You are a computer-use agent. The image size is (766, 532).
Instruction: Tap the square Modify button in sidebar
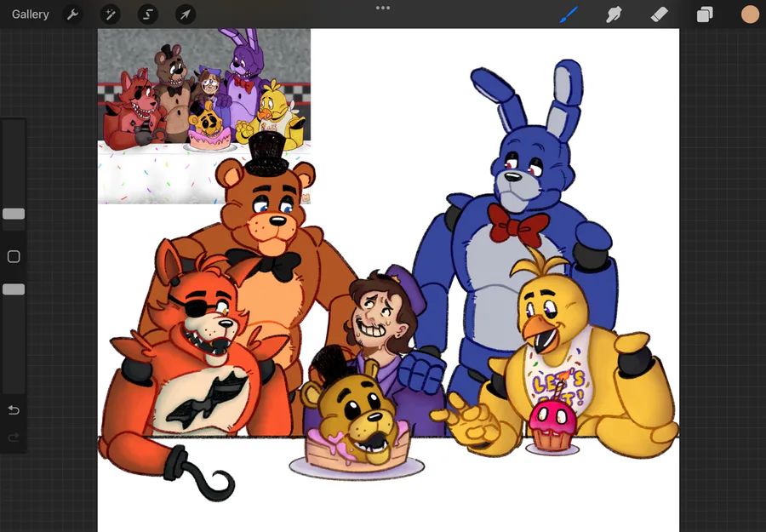click(x=14, y=256)
